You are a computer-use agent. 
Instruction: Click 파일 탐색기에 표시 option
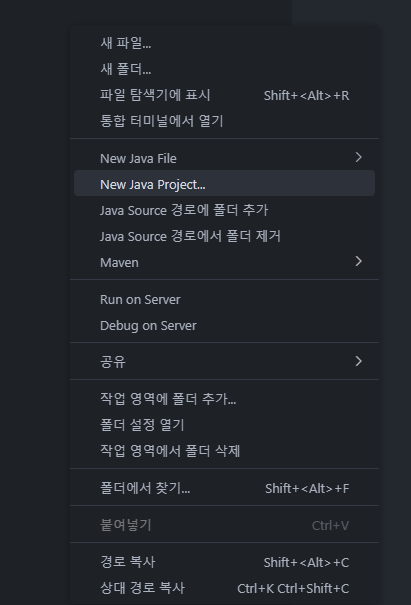pos(224,95)
